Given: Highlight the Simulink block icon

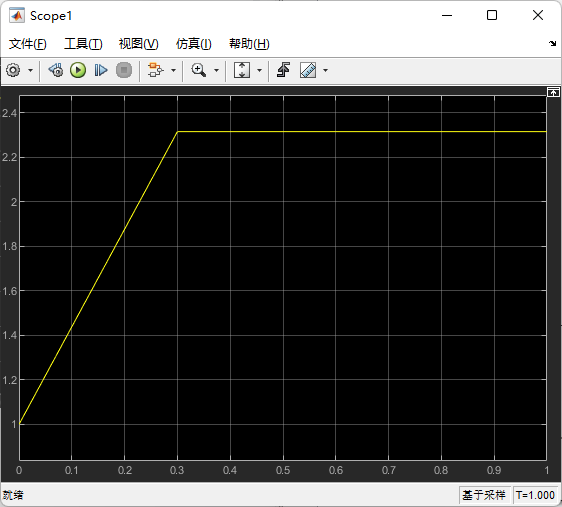Looking at the screenshot, I should [x=156, y=70].
